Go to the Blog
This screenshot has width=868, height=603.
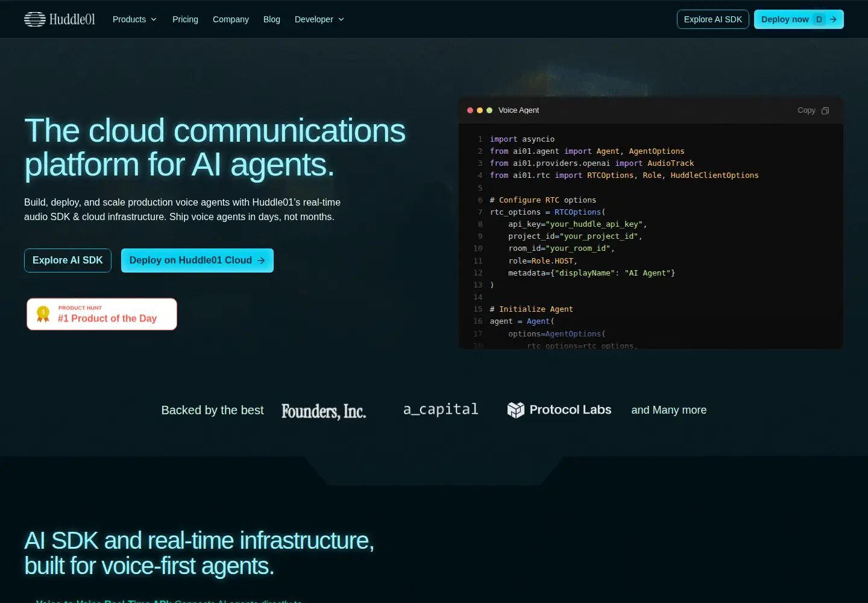tap(272, 19)
